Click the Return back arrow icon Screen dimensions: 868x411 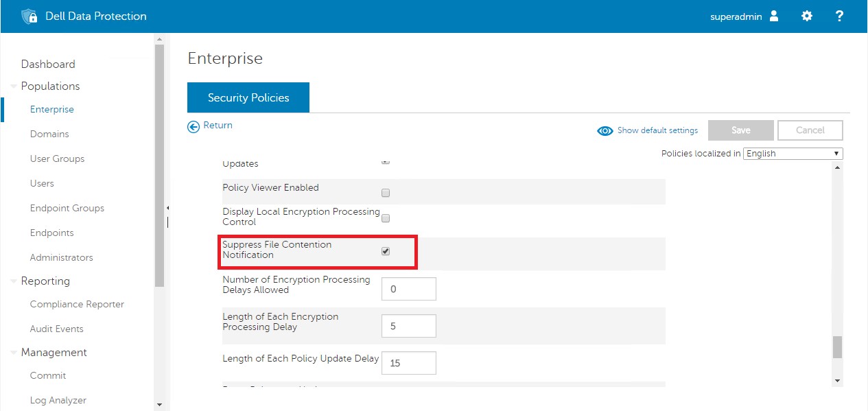193,126
